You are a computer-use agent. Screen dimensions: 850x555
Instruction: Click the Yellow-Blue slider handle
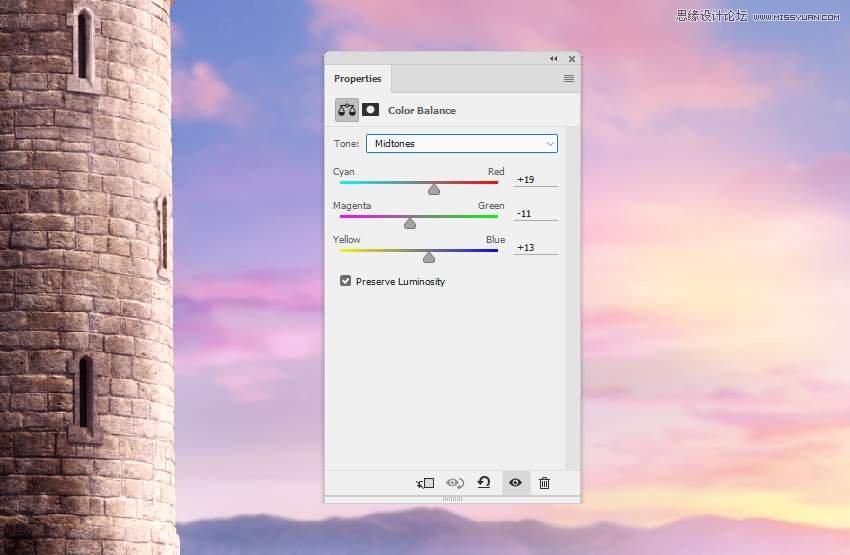[x=429, y=257]
